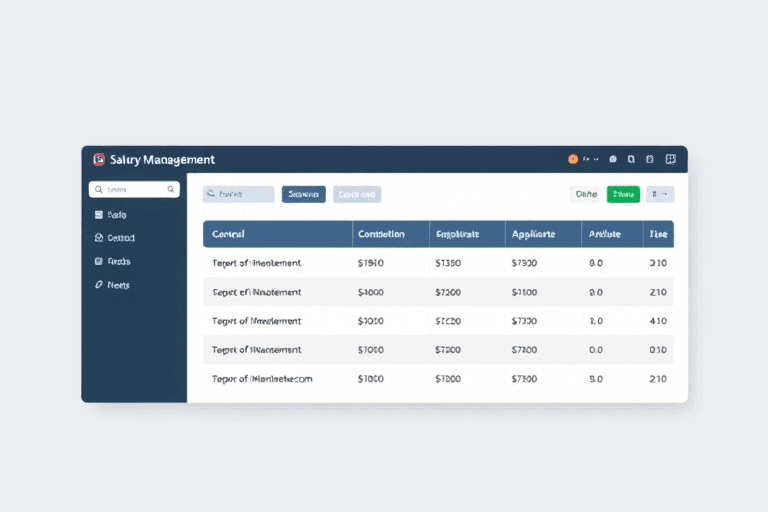Open the chat bubble icon in header
The width and height of the screenshot is (768, 512).
tap(613, 159)
